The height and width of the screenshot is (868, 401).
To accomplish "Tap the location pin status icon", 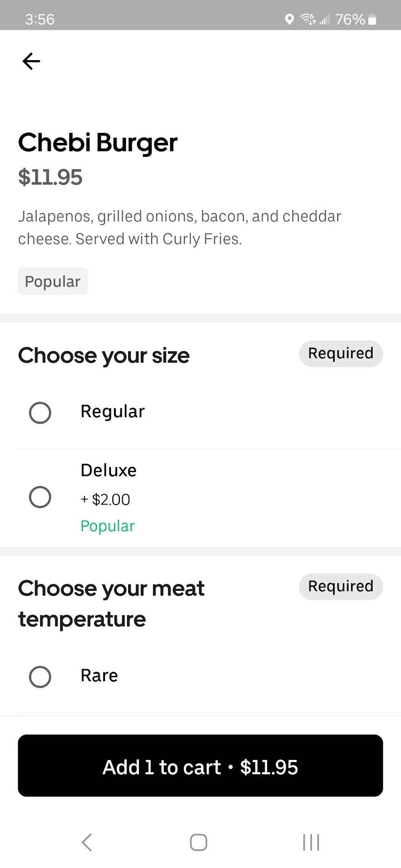I will (x=289, y=19).
